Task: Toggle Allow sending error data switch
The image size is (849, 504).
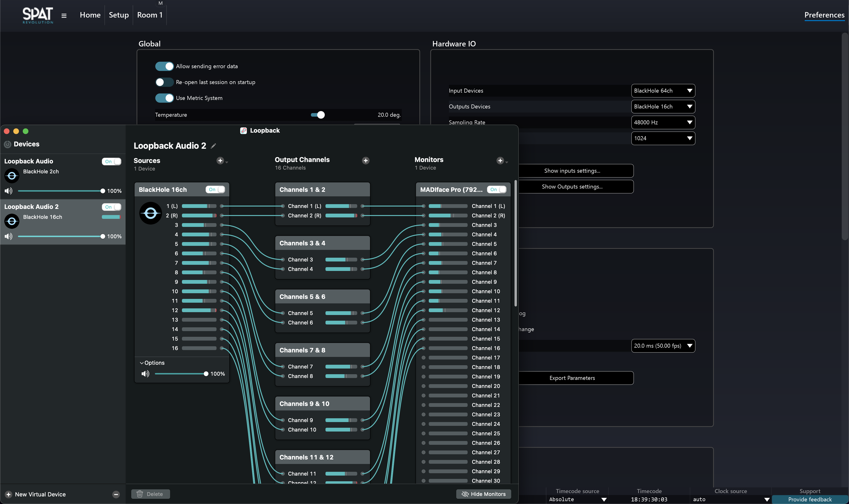Action: point(164,66)
